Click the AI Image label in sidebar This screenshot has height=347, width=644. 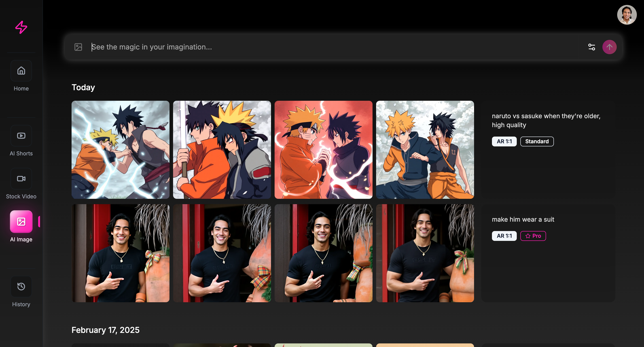(x=21, y=240)
